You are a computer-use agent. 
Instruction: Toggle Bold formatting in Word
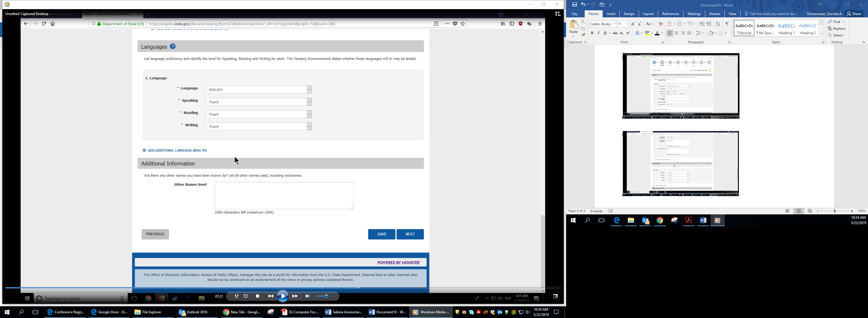coord(592,33)
